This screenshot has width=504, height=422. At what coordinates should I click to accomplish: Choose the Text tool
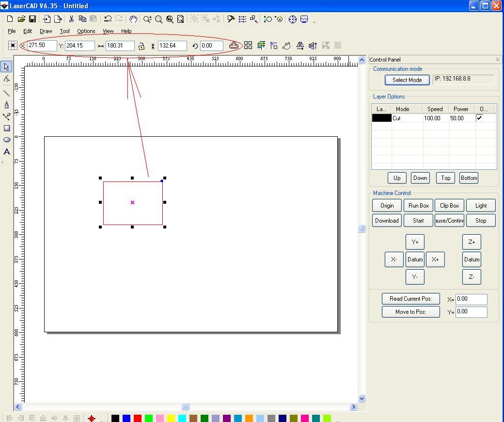[7, 152]
